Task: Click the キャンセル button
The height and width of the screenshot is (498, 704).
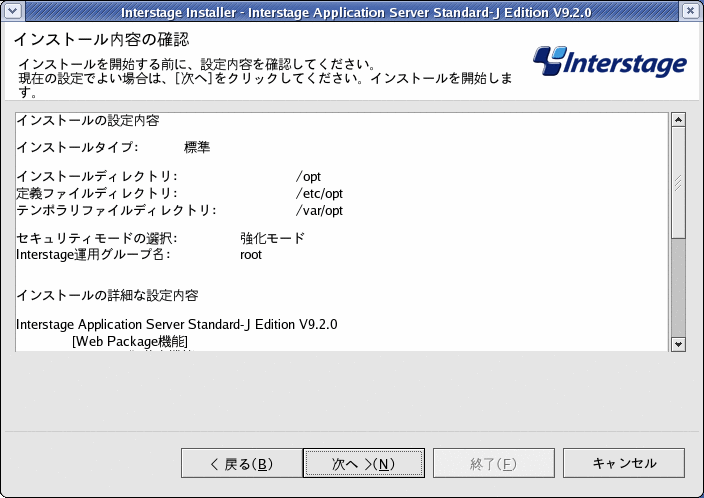Action: [x=624, y=463]
